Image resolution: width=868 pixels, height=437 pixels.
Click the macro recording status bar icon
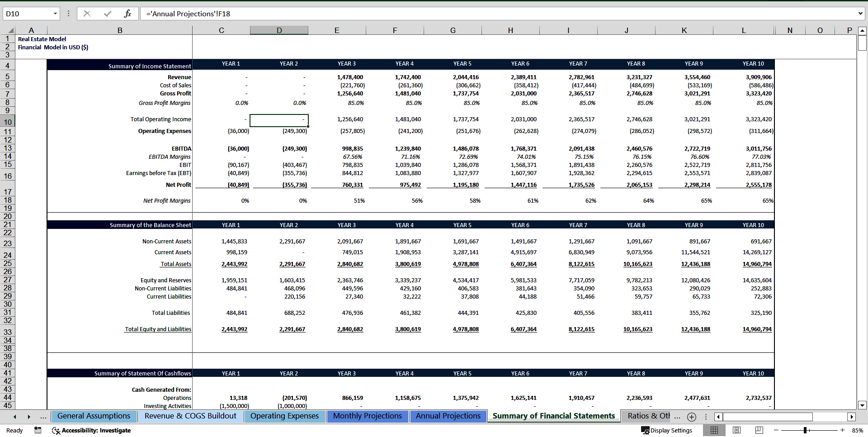[x=38, y=430]
